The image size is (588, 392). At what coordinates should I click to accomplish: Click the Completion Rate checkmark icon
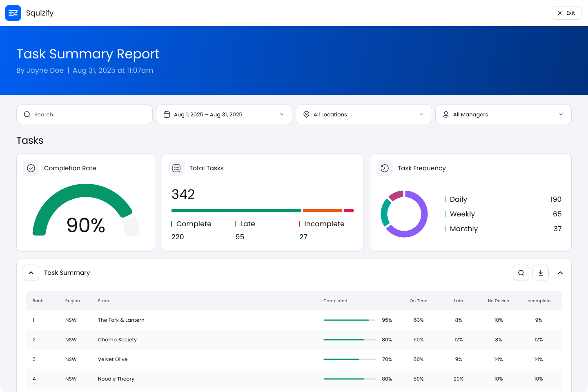click(x=31, y=168)
